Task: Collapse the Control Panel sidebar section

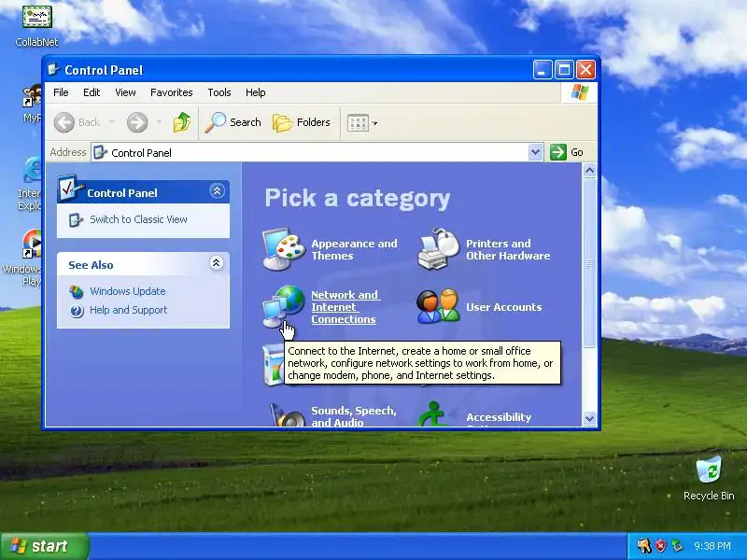Action: point(217,191)
